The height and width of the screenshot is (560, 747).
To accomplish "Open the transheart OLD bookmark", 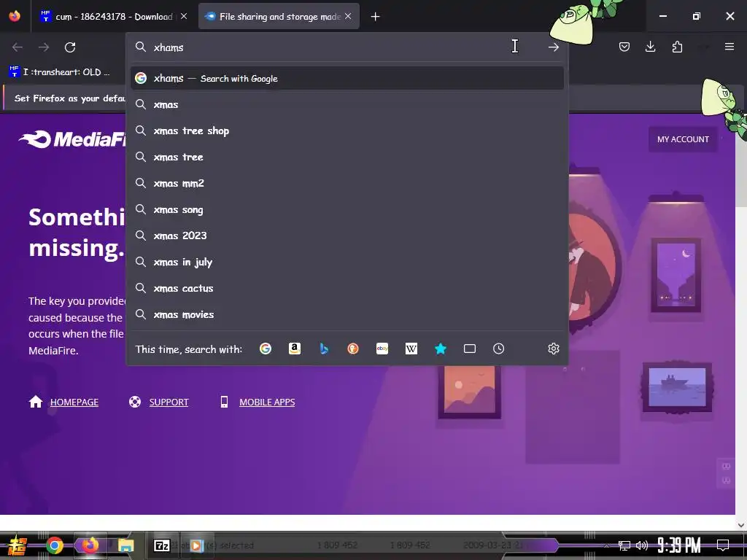I will pyautogui.click(x=60, y=72).
